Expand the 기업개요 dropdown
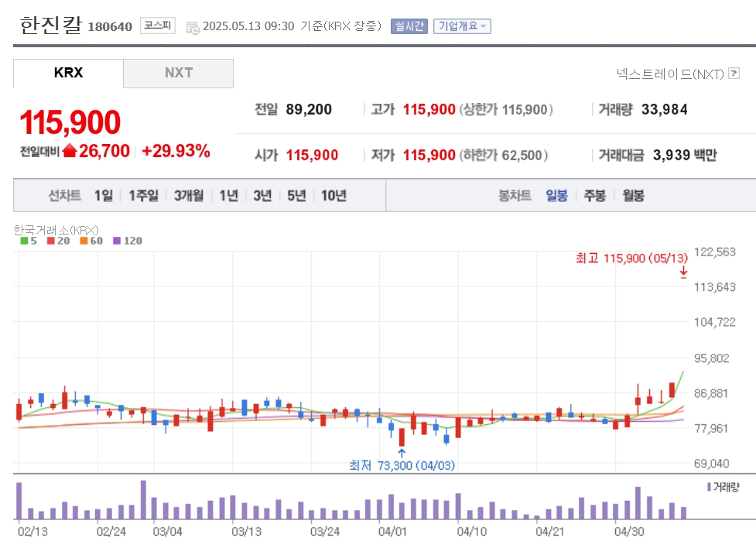 (x=462, y=26)
